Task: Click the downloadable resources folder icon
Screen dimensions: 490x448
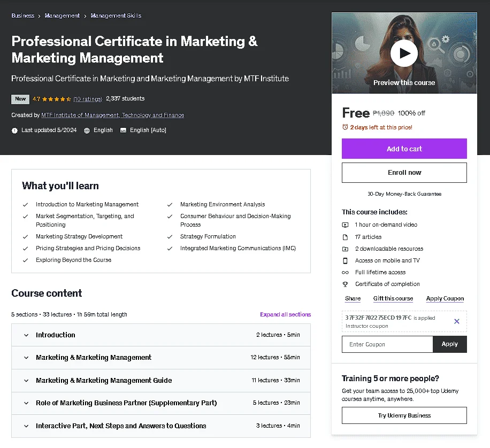Action: 345,249
